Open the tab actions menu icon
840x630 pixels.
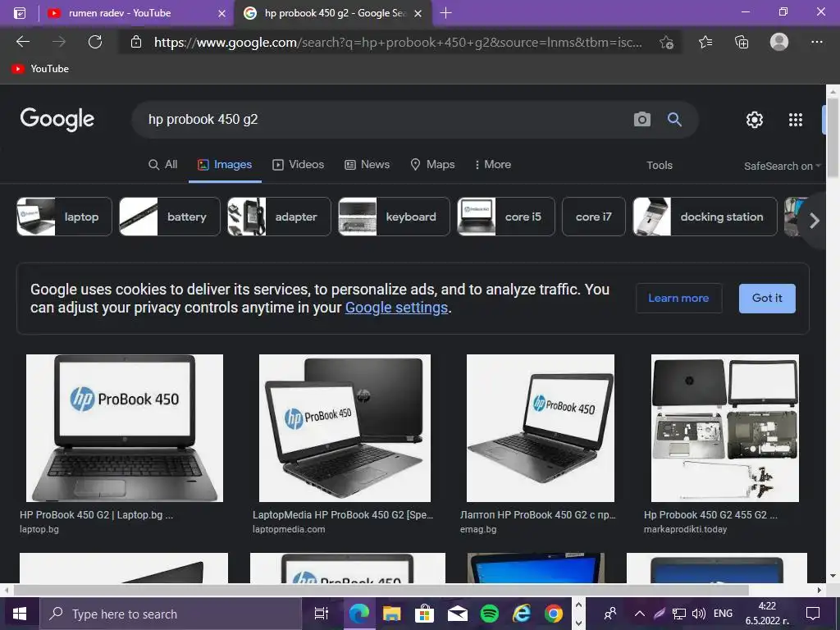click(20, 13)
